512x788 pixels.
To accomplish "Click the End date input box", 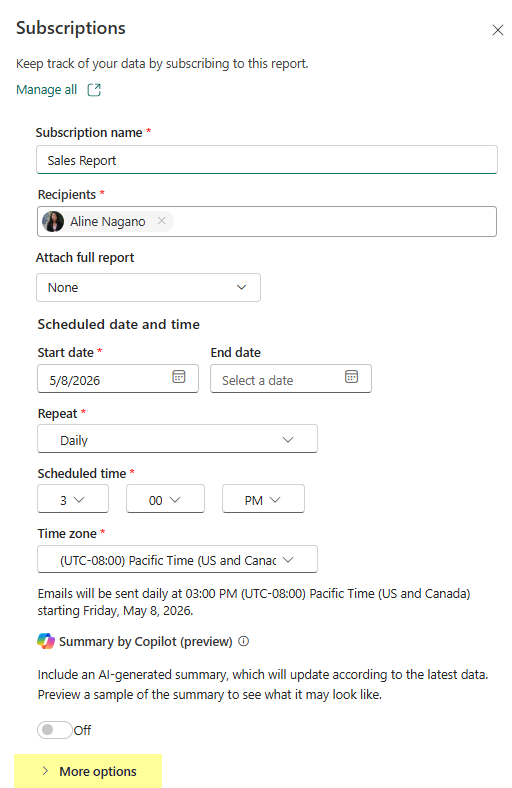I will click(291, 378).
